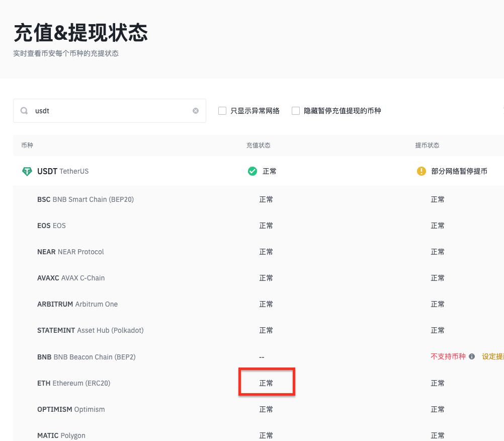This screenshot has width=504, height=441.
Task: Select the USDT TetherUS row
Action: point(259,171)
